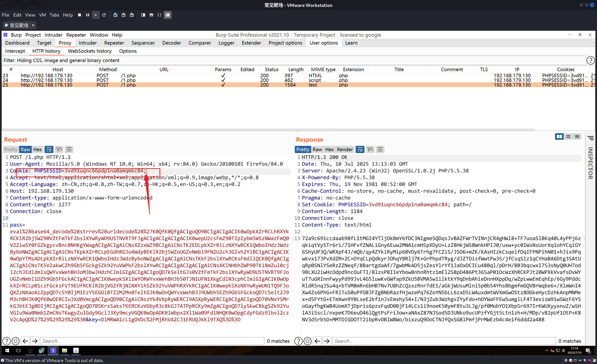This screenshot has height=364, width=597.
Task: Select the tabbed combined layout icon
Action: pos(577,137)
